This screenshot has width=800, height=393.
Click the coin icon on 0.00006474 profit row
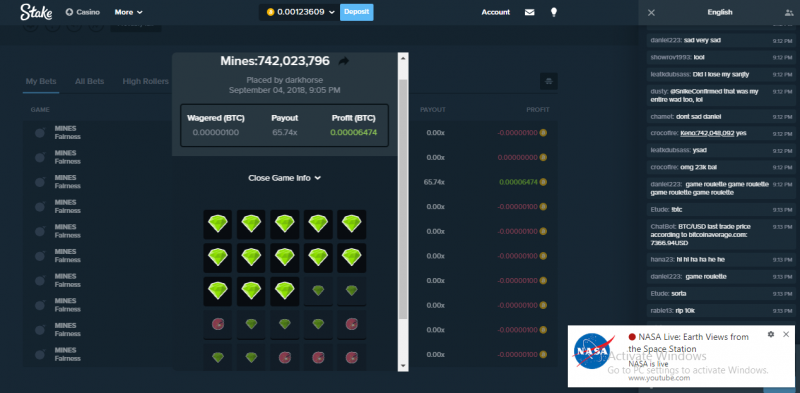click(543, 182)
